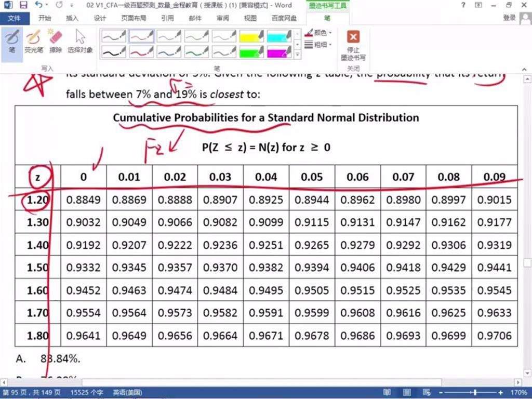The image size is (532, 399).
Task: Switch to the Home (开始) tab
Action: [45, 18]
